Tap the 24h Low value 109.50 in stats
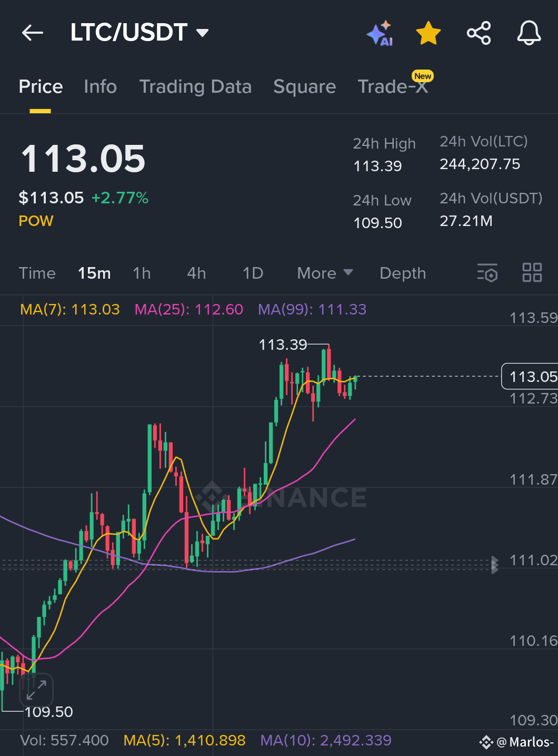The width and height of the screenshot is (558, 756). 377,223
